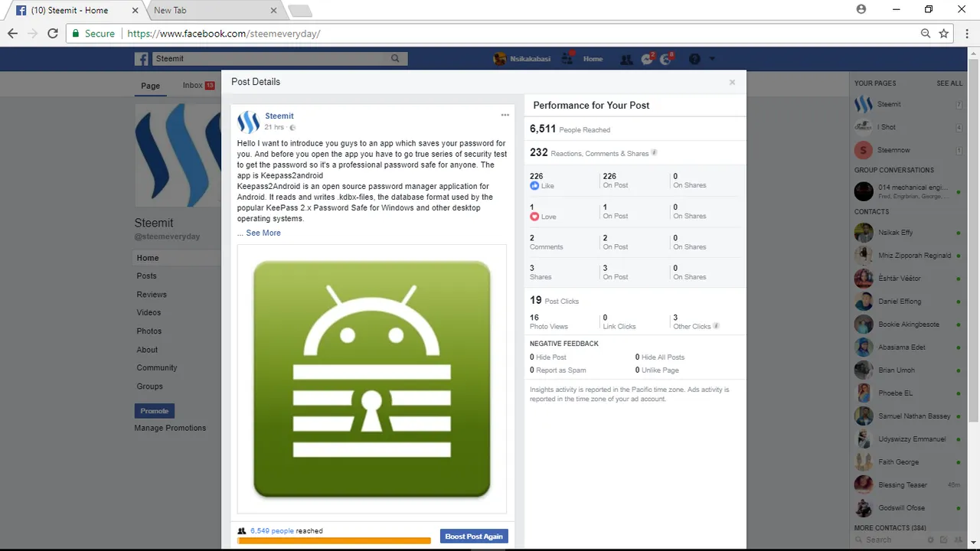Click the public privacy globe icon on post
Image resolution: width=980 pixels, height=551 pixels.
click(x=292, y=128)
